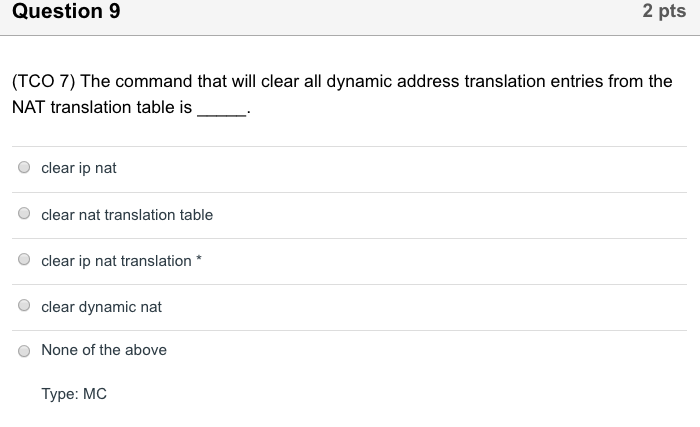Viewport: 700px width, 427px height.
Task: Select the 'clear ip nat' radio button
Action: point(24,168)
